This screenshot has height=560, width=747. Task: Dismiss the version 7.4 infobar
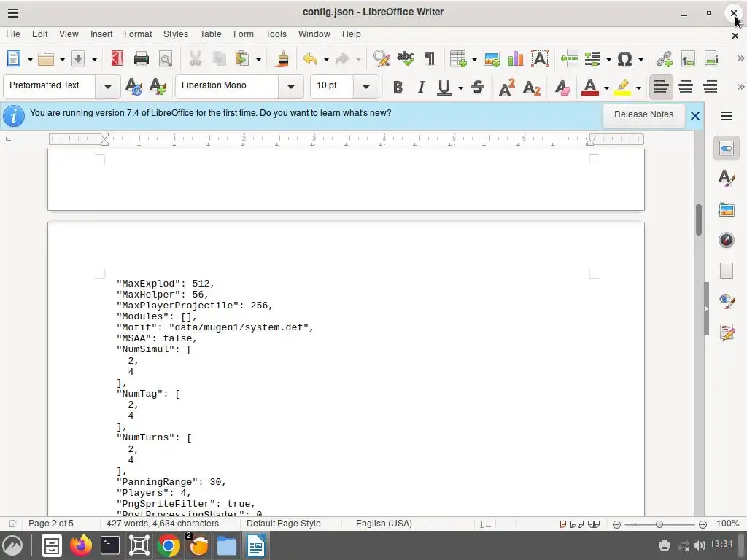pos(695,116)
